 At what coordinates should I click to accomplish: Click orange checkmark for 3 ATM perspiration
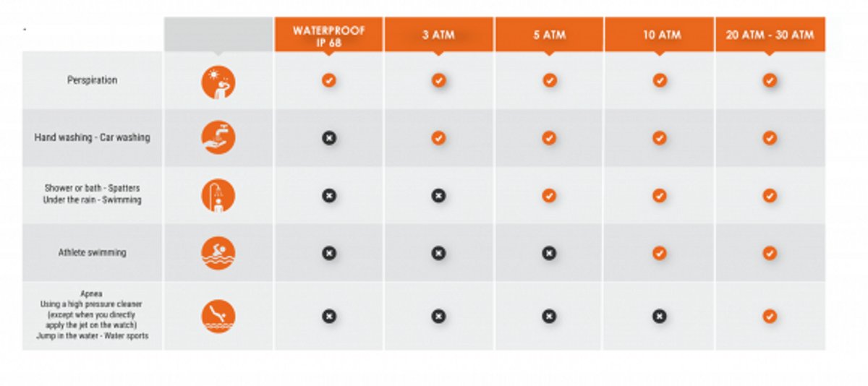pyautogui.click(x=439, y=80)
